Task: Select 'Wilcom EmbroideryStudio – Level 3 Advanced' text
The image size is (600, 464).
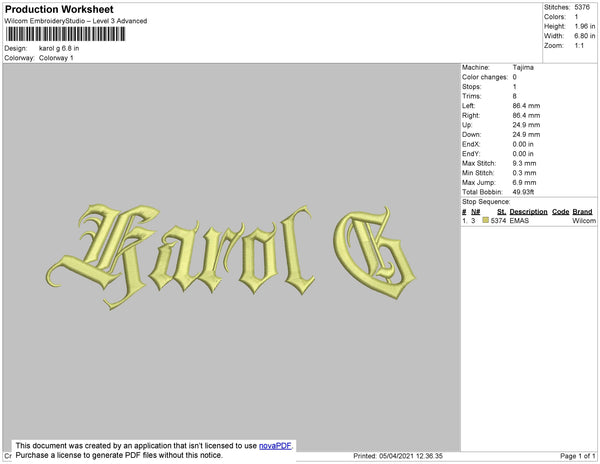Action: (x=76, y=21)
